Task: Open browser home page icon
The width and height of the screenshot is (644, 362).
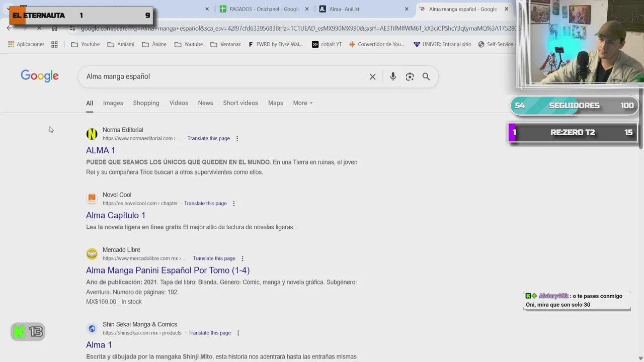Action: 54,28
